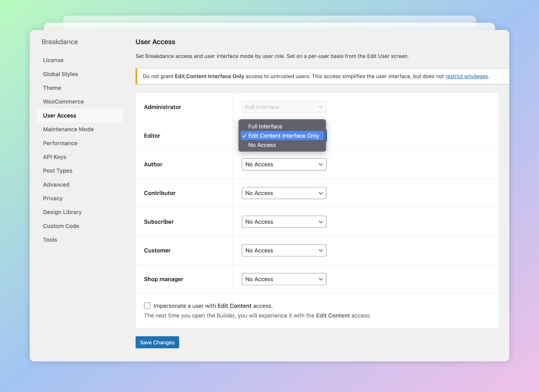Open Custom Code settings tab
The image size is (539, 392).
pyautogui.click(x=61, y=226)
